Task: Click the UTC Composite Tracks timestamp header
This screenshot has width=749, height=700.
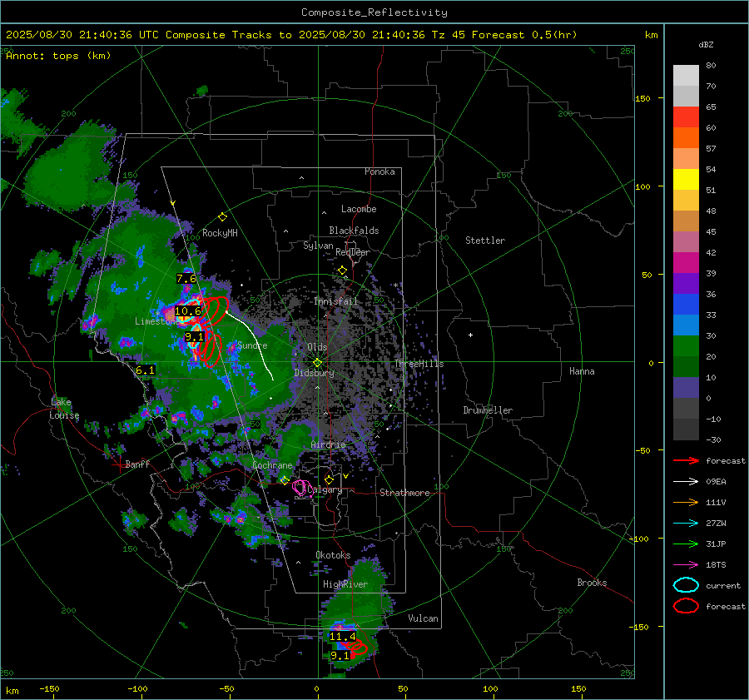Action: 291,35
